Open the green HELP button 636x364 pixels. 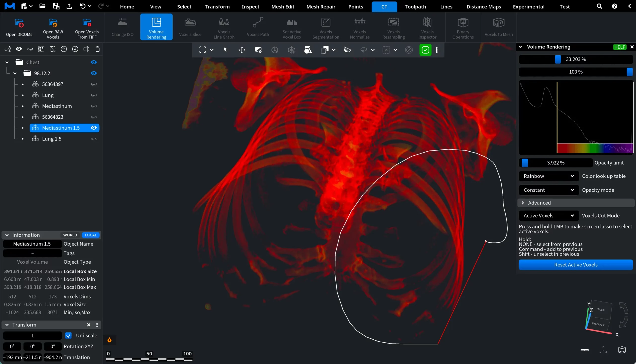620,47
